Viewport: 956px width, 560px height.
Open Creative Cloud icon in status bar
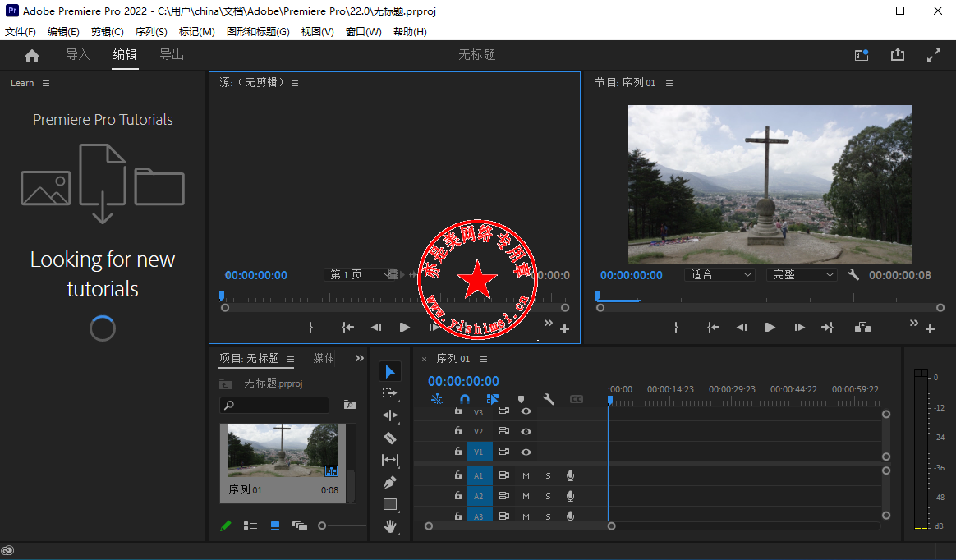tap(7, 550)
